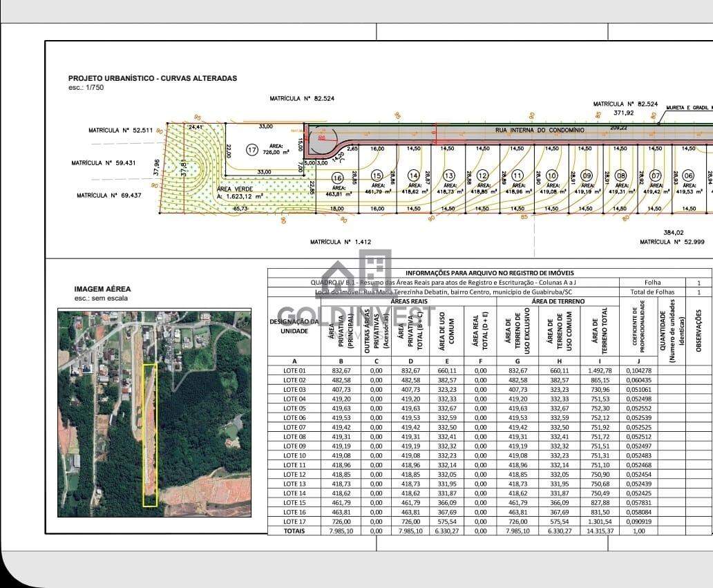713x588 pixels.
Task: Click the dimension label '371,92' on plan
Action: point(623,113)
